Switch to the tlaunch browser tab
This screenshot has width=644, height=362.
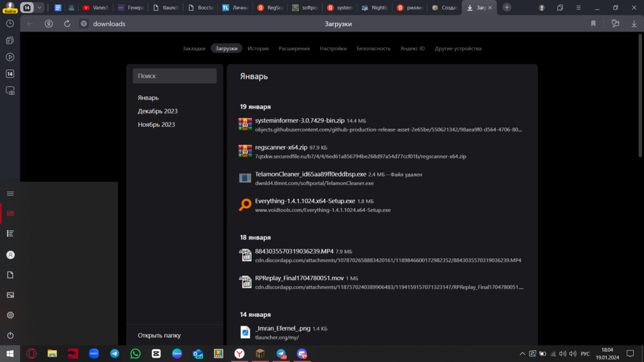[166, 7]
